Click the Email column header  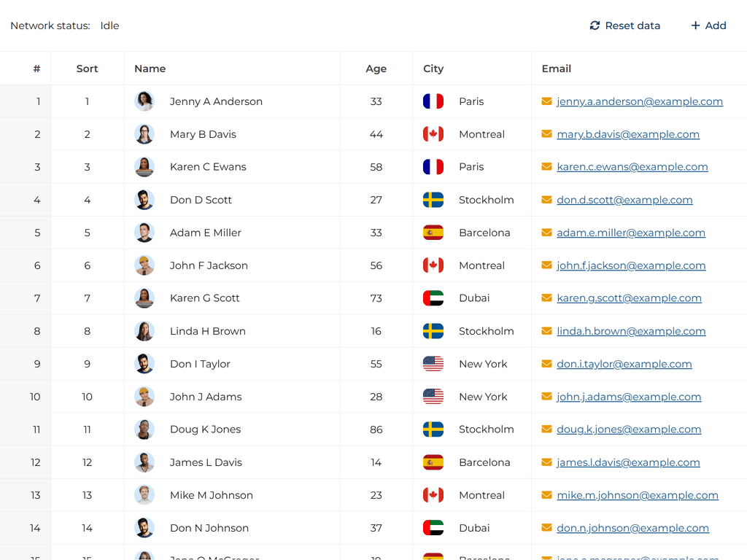556,69
